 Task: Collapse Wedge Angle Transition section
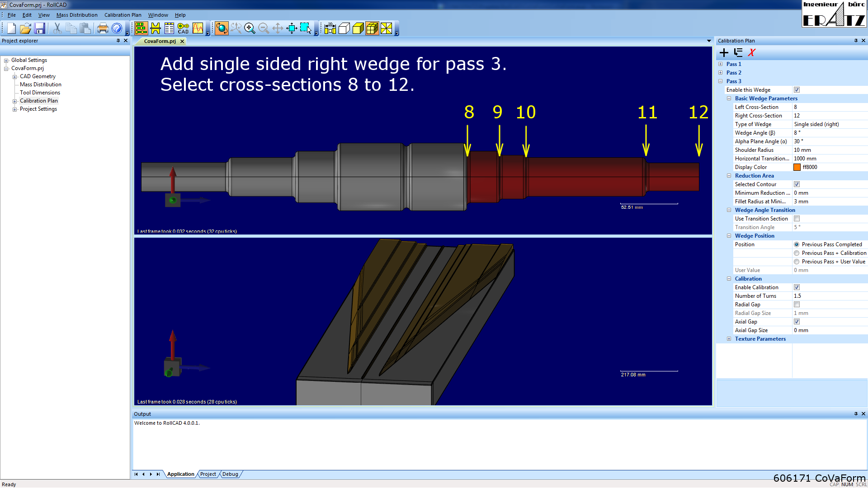[x=729, y=210]
